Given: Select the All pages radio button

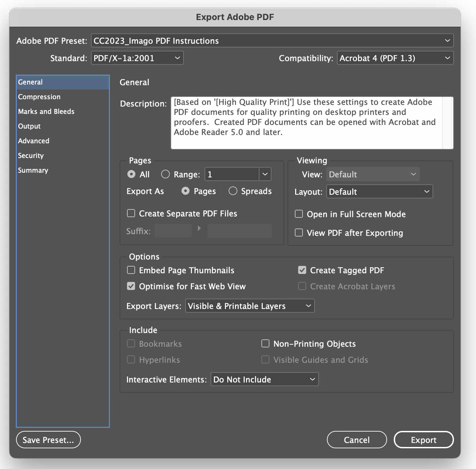Looking at the screenshot, I should point(131,174).
